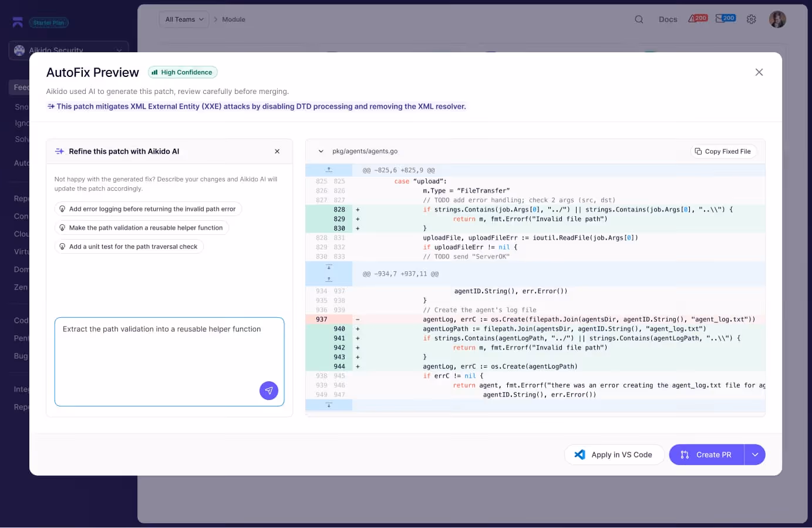Screen dimensions: 812x528
Task: Expand context above the @@ -825,6 hunk header
Action: pos(329,170)
